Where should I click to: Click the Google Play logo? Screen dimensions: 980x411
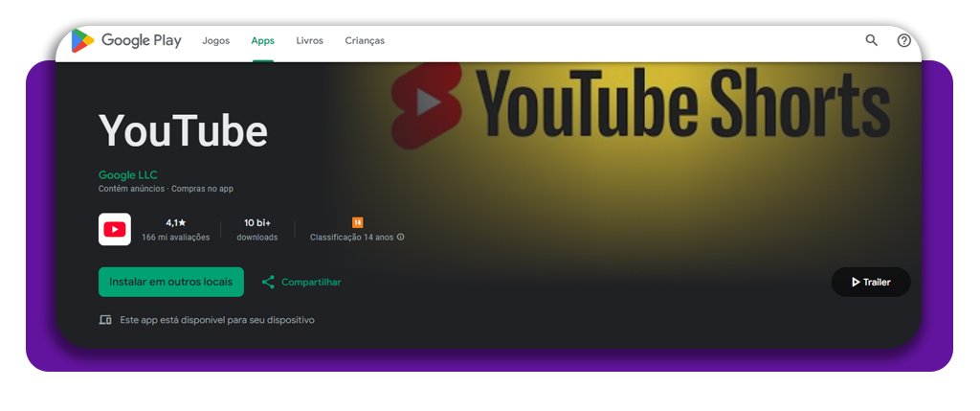click(x=125, y=40)
